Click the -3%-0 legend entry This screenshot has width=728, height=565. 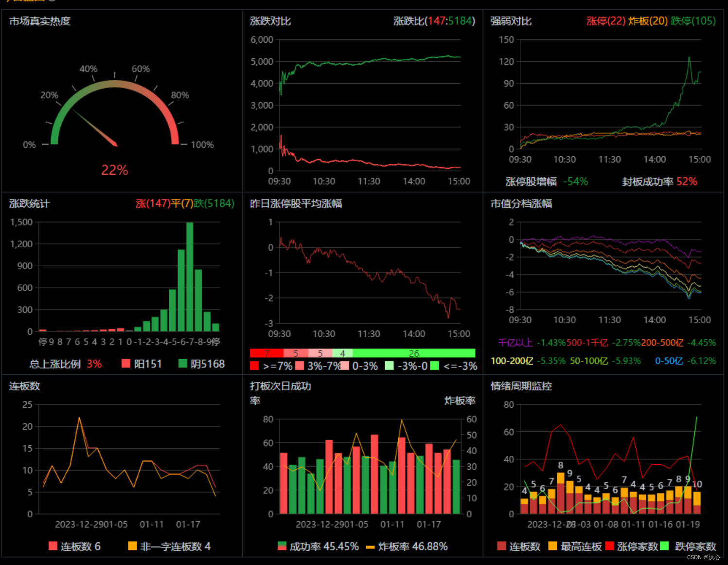click(406, 365)
